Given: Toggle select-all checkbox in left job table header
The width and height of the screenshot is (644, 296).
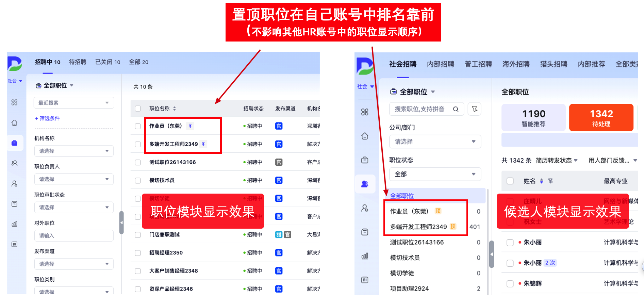Looking at the screenshot, I should tap(138, 109).
